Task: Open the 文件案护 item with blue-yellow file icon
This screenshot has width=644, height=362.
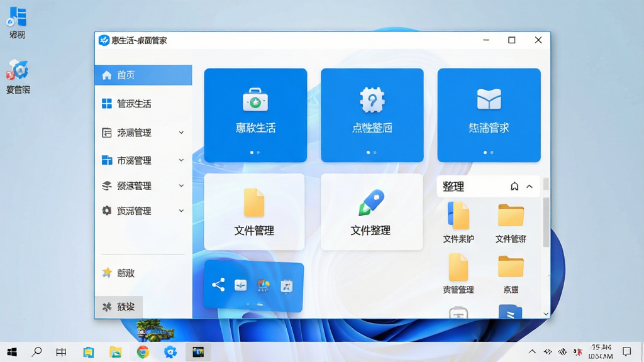Action: tap(458, 222)
